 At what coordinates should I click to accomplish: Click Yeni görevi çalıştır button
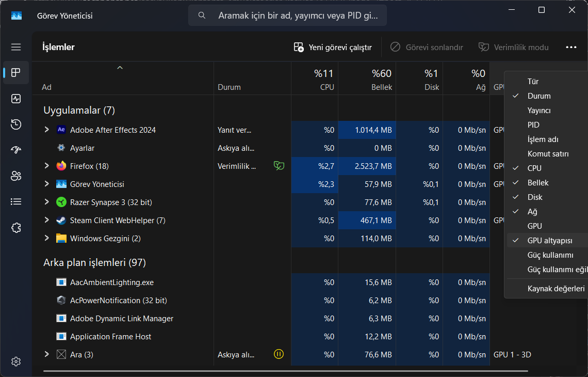(x=333, y=48)
